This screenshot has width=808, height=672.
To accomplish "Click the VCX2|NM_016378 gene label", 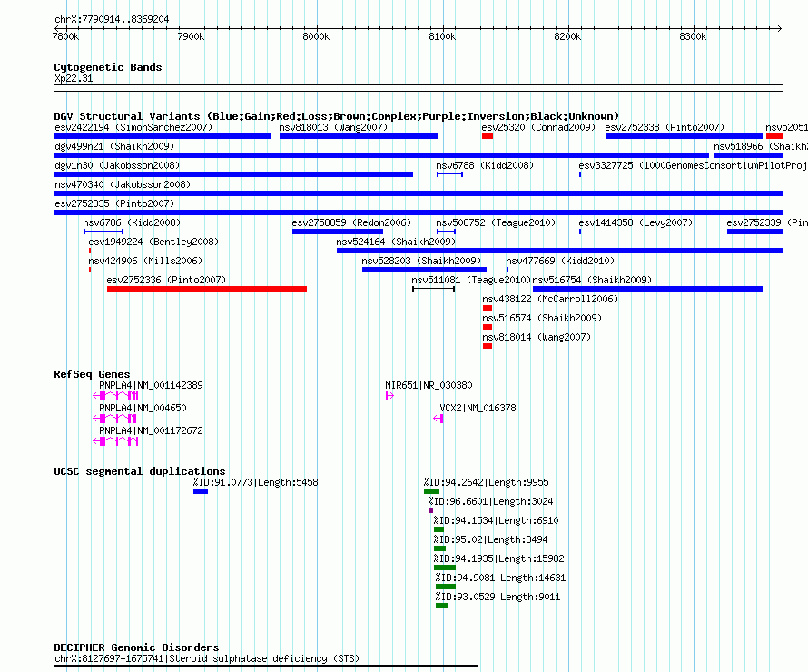I will click(x=478, y=408).
